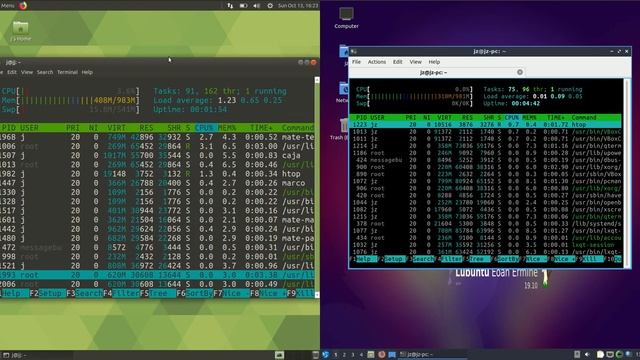Click jz@jz-pc task in Lubuntu taskbar
The image size is (640, 360).
point(433,355)
